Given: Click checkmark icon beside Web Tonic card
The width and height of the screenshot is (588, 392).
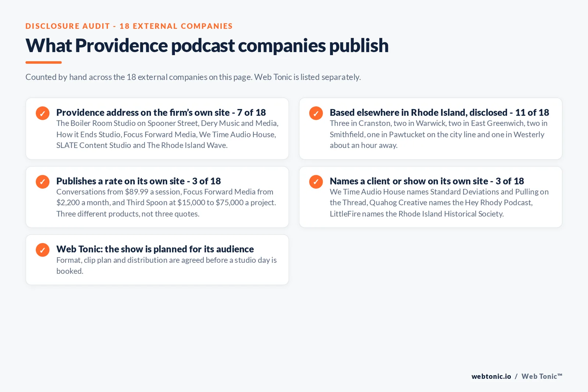Looking at the screenshot, I should (x=43, y=250).
